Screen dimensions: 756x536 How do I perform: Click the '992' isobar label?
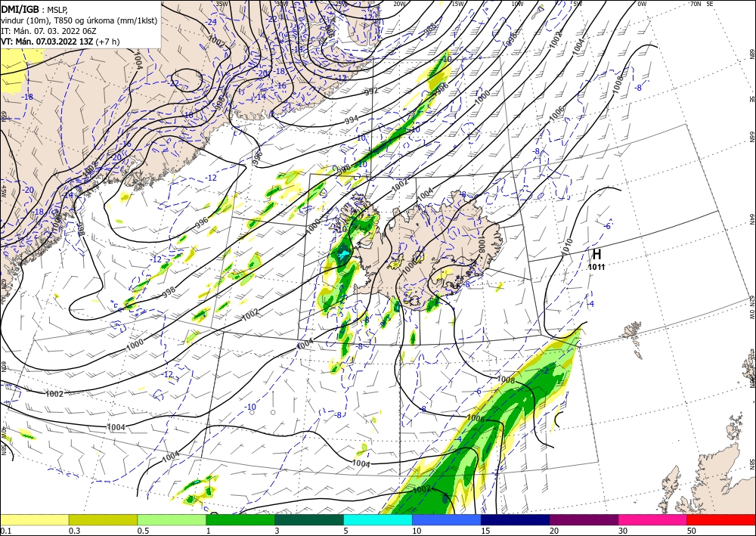tap(371, 91)
